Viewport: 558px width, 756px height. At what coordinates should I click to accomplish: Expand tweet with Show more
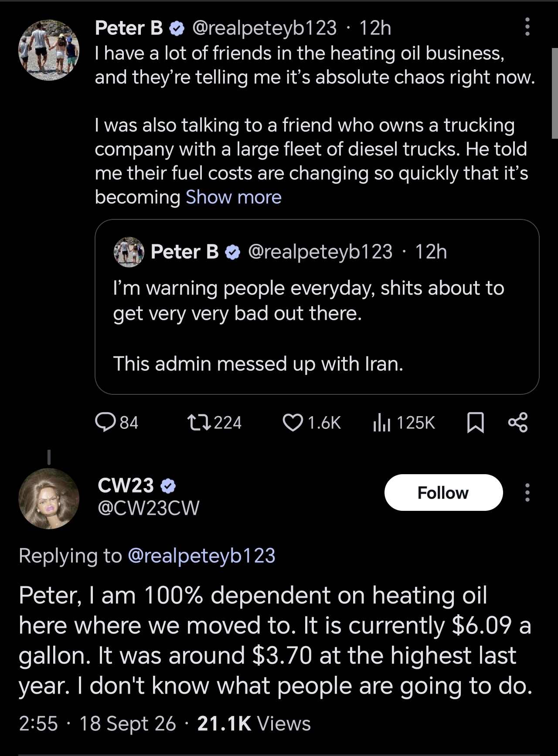coord(234,197)
